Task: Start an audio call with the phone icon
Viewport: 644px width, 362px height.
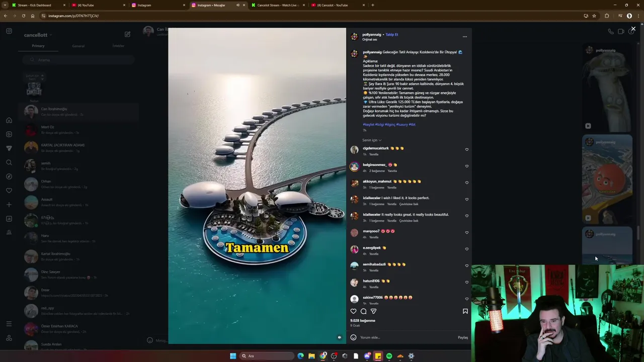Action: pos(611,31)
